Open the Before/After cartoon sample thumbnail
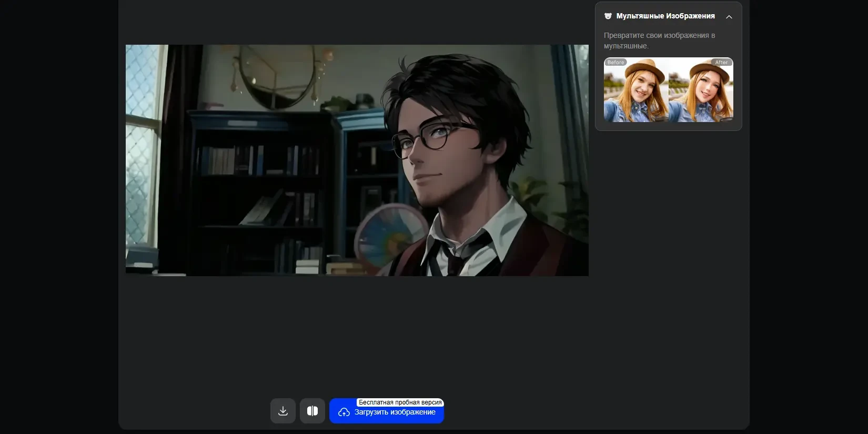 tap(669, 90)
